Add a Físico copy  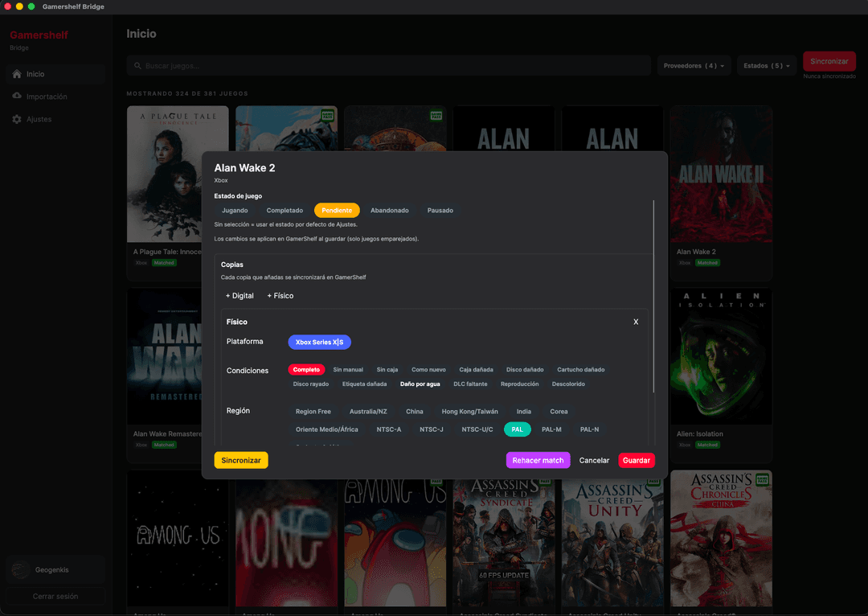[280, 296]
